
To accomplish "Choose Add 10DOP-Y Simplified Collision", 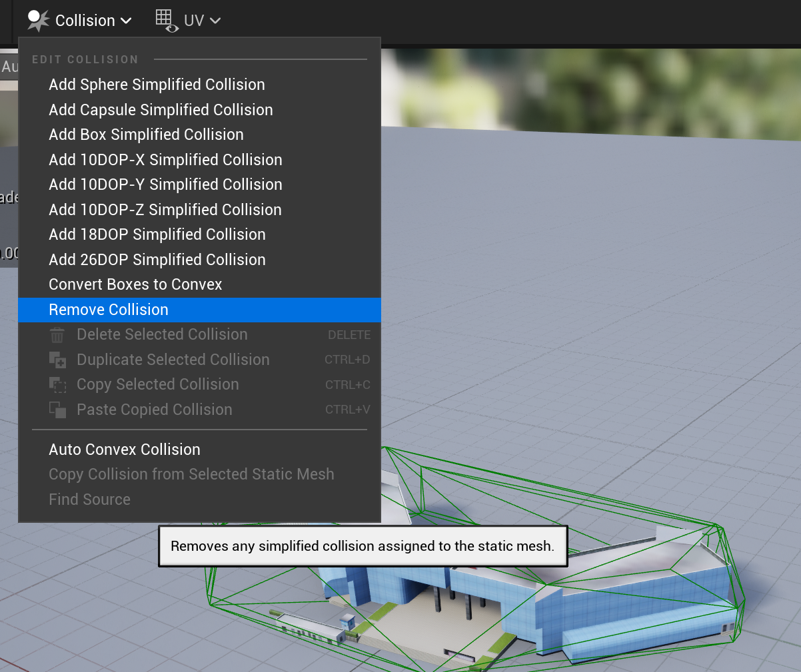I will pyautogui.click(x=165, y=184).
